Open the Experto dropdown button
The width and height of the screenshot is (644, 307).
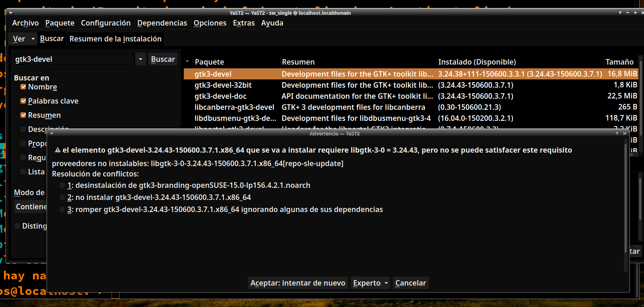[370, 283]
